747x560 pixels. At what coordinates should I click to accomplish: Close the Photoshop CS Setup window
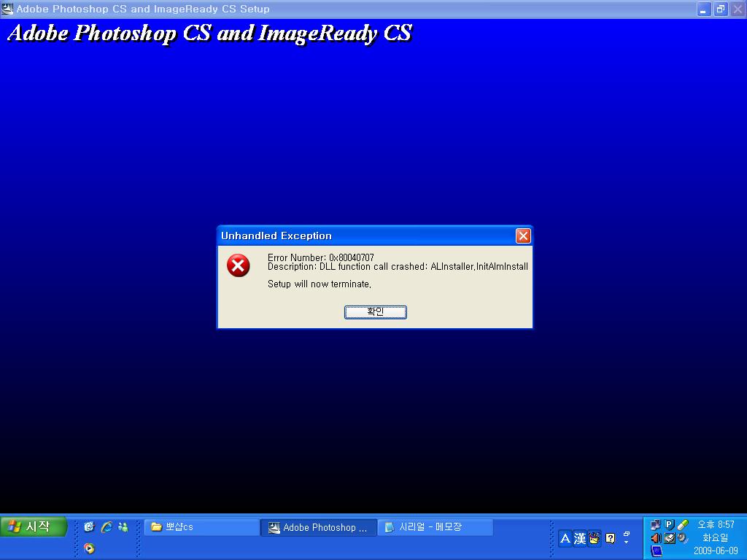738,9
